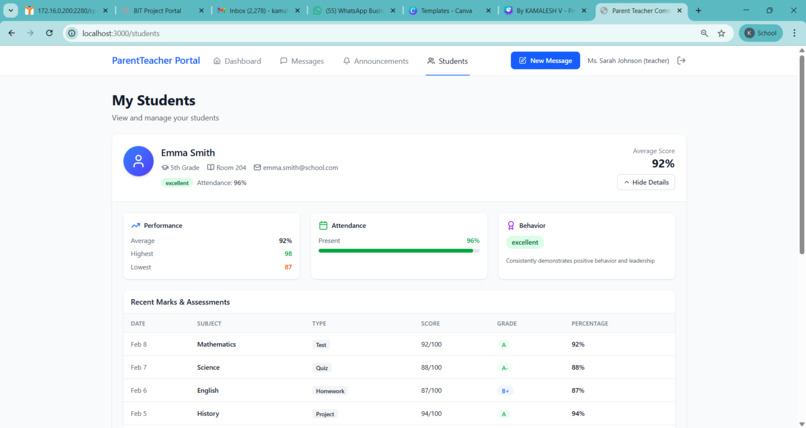Click the Science subject cell
This screenshot has height=428, width=806.
(x=208, y=367)
